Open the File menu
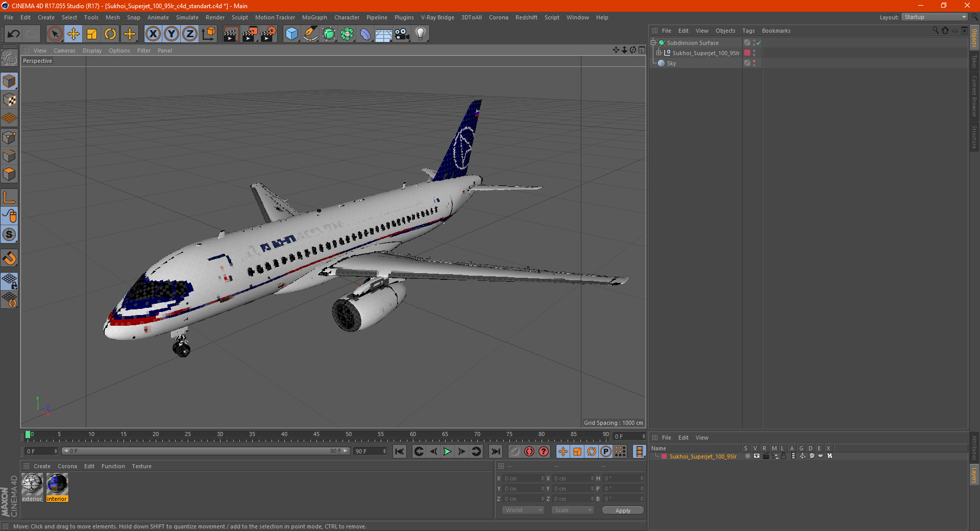The height and width of the screenshot is (531, 980). pyautogui.click(x=9, y=17)
